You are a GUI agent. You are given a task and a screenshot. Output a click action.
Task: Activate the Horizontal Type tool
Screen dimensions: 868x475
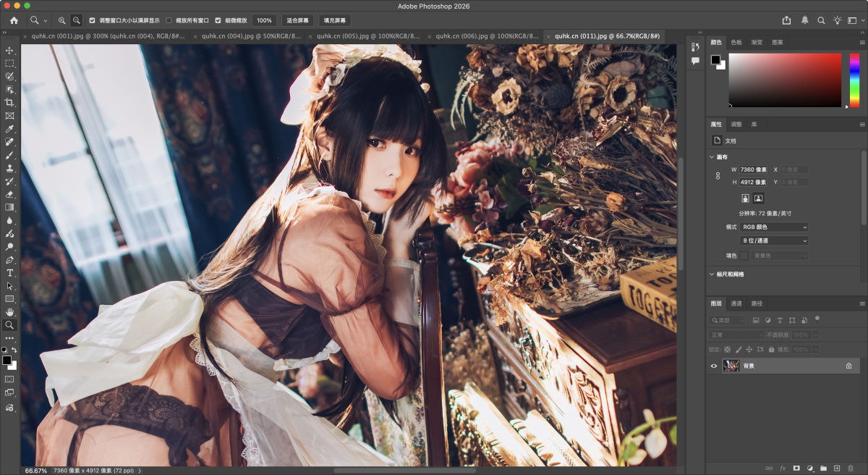[10, 273]
